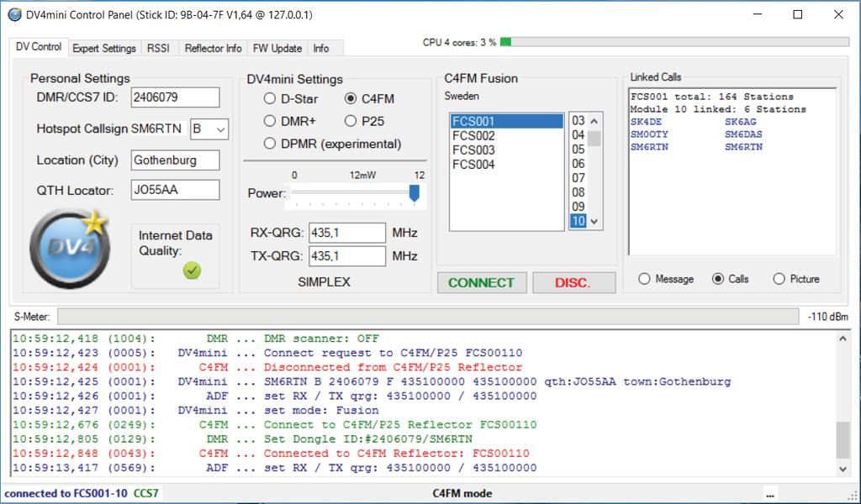Click the Power slider handle
This screenshot has width=861, height=504.
click(415, 193)
